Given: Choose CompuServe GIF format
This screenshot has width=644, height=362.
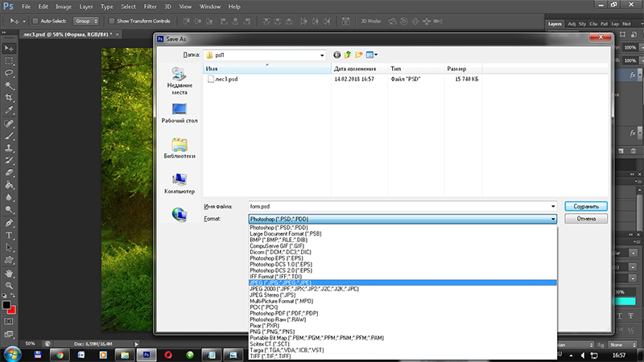Looking at the screenshot, I should coord(402,246).
